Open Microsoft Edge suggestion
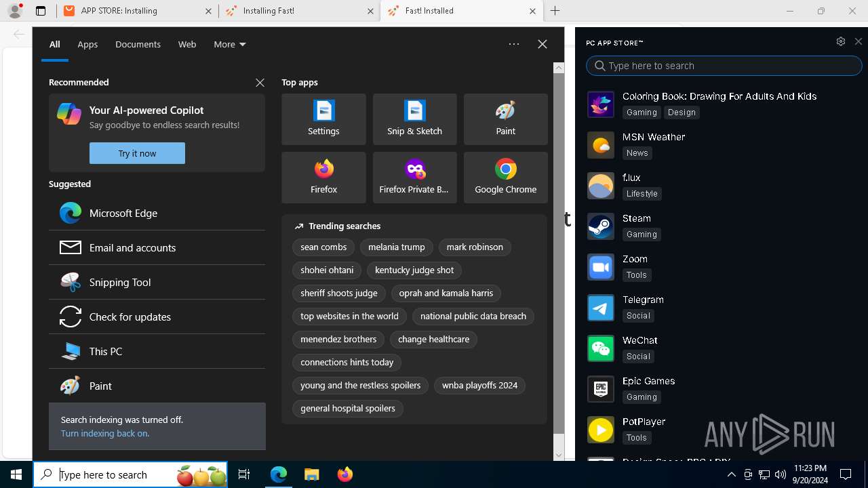Image resolution: width=868 pixels, height=488 pixels. click(x=157, y=213)
